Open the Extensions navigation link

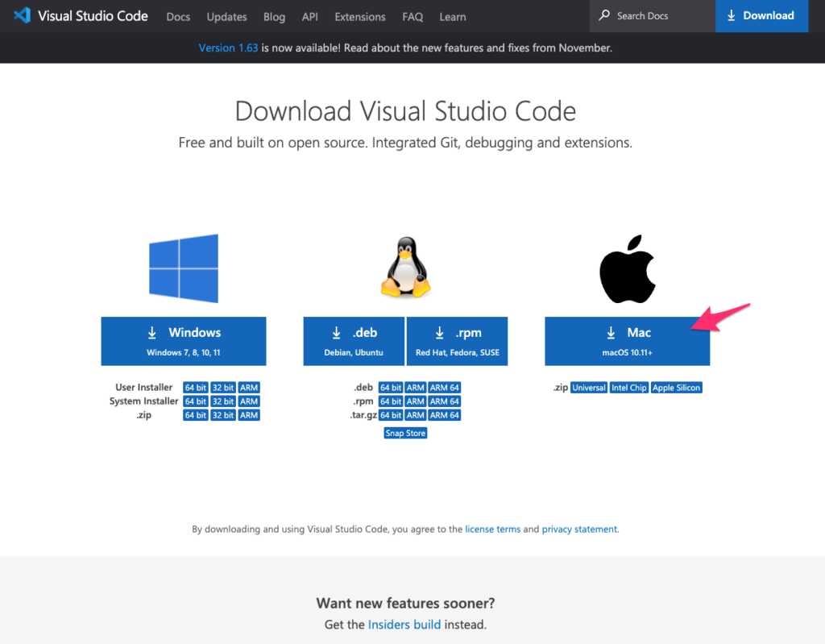point(360,17)
